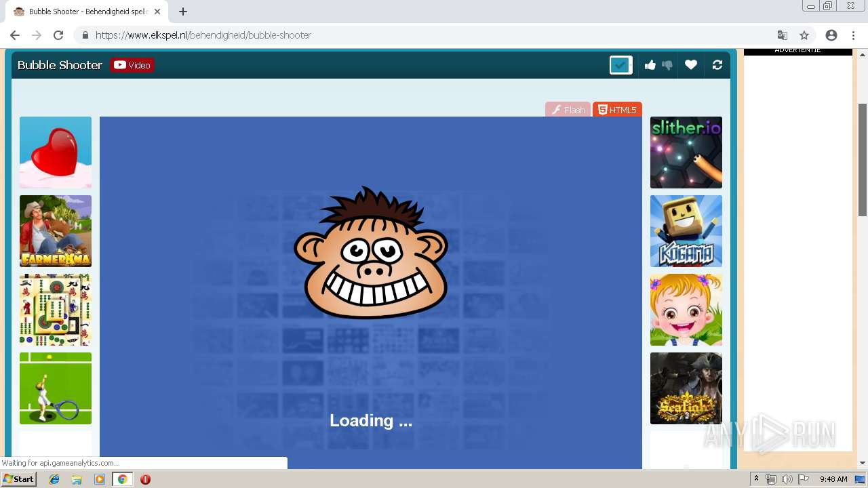Image resolution: width=868 pixels, height=488 pixels.
Task: Click the scrollbar down arrow
Action: (863, 463)
